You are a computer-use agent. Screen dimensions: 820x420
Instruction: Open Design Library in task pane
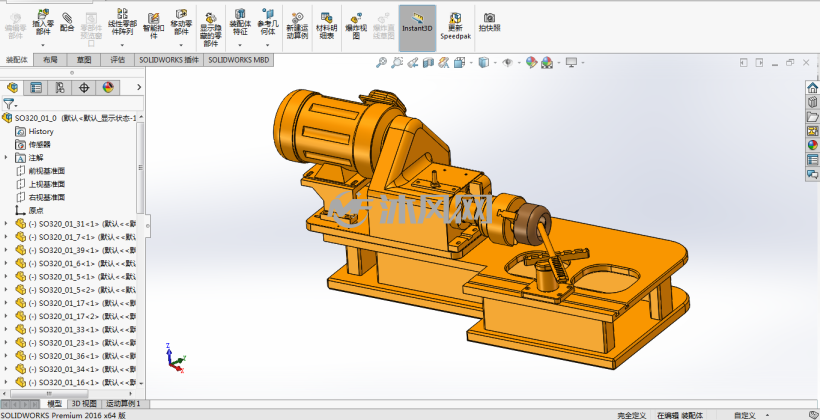click(812, 102)
